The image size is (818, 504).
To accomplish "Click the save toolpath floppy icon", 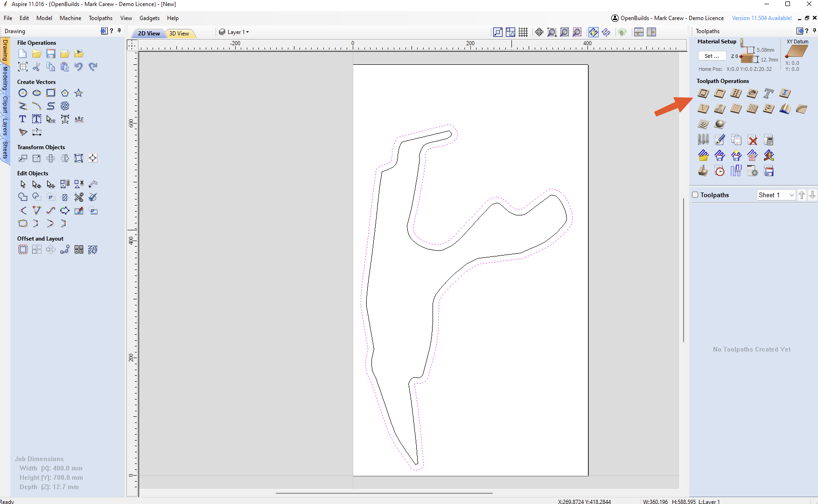I will click(769, 171).
